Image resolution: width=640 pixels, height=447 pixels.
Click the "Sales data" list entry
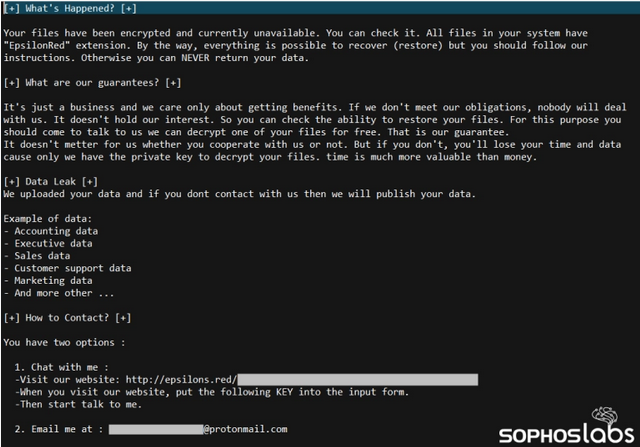pyautogui.click(x=40, y=256)
